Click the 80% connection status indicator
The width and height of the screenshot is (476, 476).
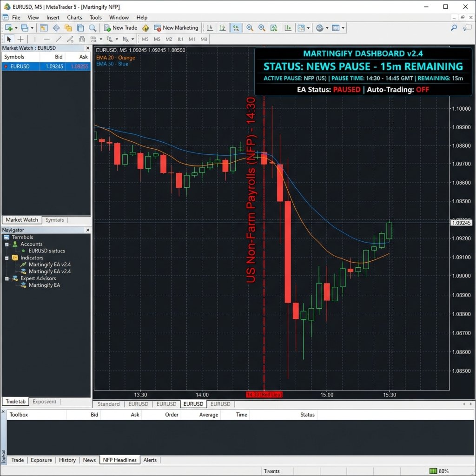(439, 471)
